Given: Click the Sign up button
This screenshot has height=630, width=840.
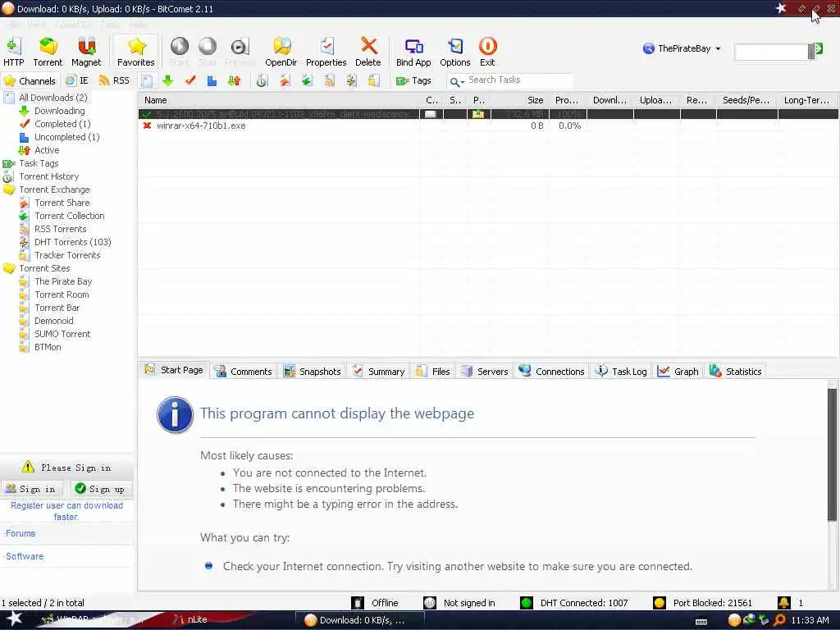Looking at the screenshot, I should pyautogui.click(x=100, y=489).
